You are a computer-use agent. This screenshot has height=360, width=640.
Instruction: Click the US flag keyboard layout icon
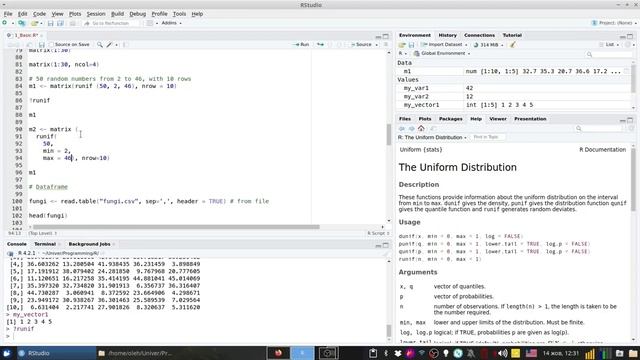(531, 353)
